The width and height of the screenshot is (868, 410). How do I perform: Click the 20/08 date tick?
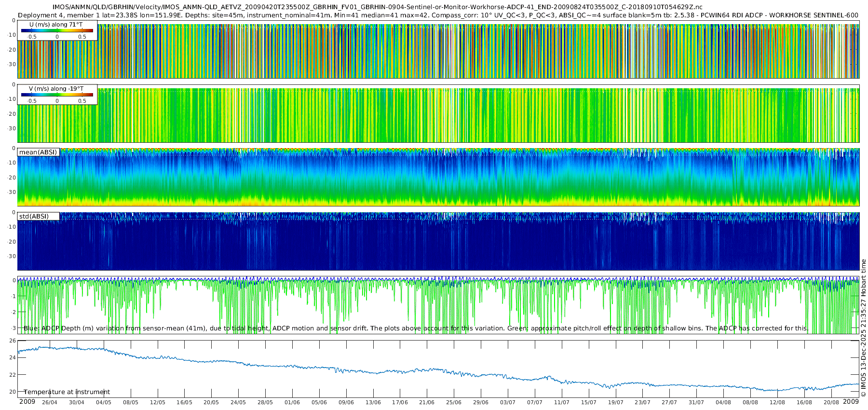click(831, 402)
